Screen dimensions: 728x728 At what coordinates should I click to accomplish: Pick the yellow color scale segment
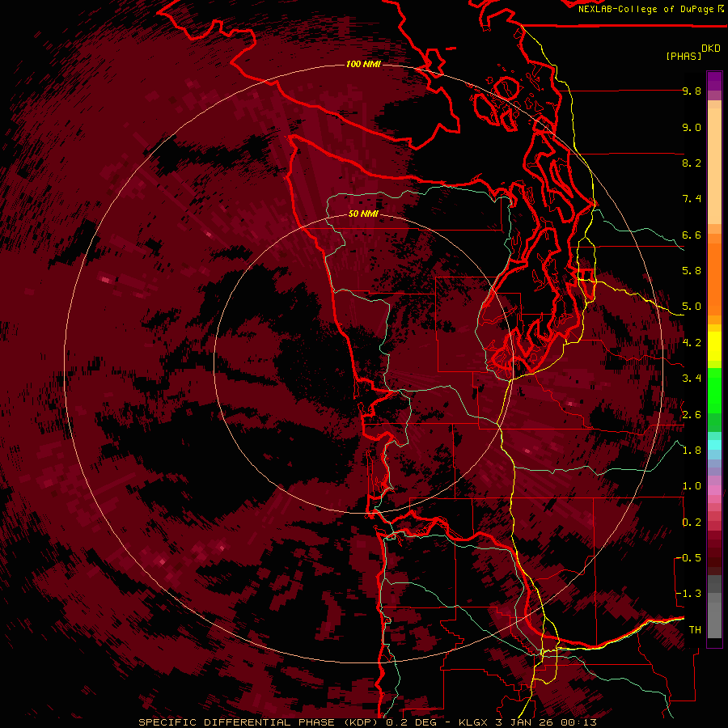pos(714,345)
